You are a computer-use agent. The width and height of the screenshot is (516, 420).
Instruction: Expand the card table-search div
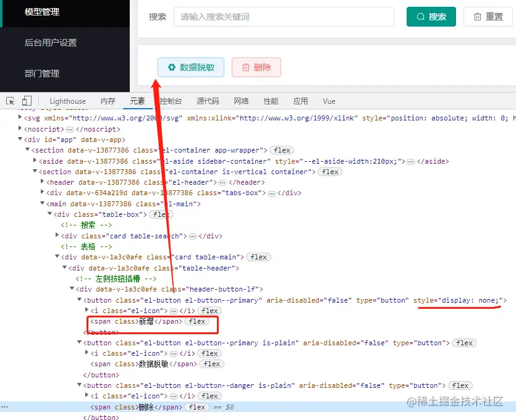click(57, 235)
